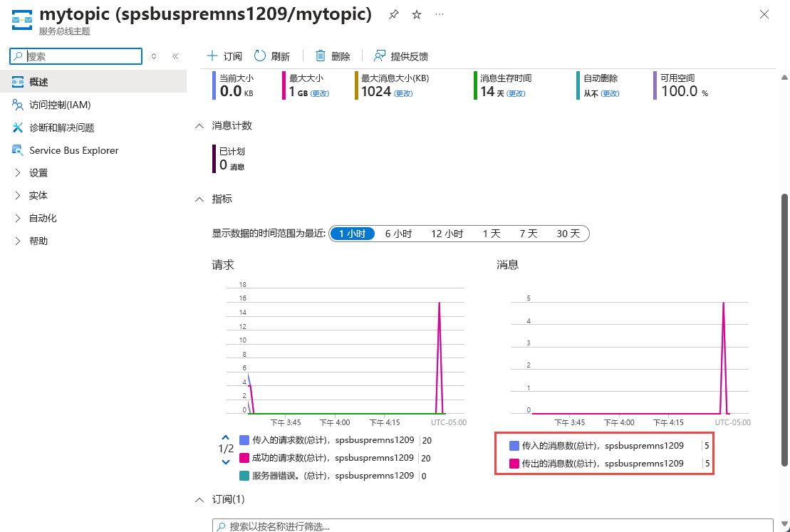Select the 12 小时 time range

447,234
